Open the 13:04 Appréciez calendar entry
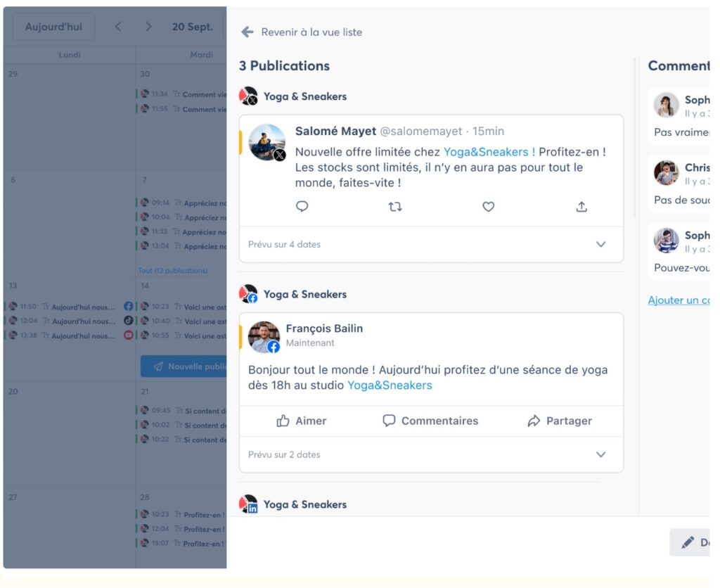 pos(181,245)
